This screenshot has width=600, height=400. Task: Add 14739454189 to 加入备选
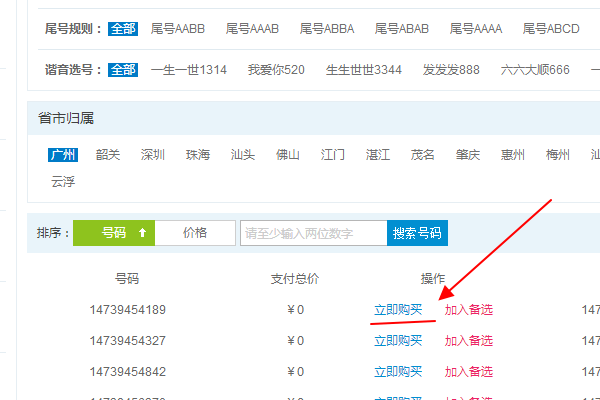[x=469, y=310]
